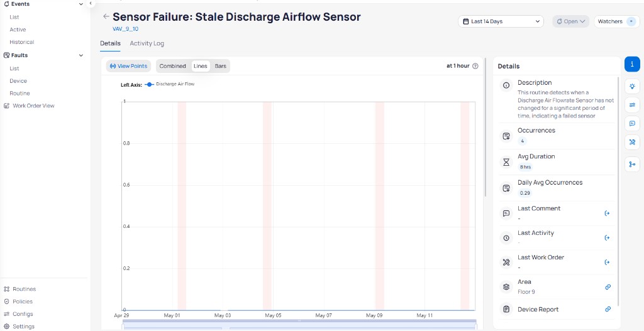Switch to the Details tab
Image resolution: width=644 pixels, height=331 pixels.
(110, 43)
